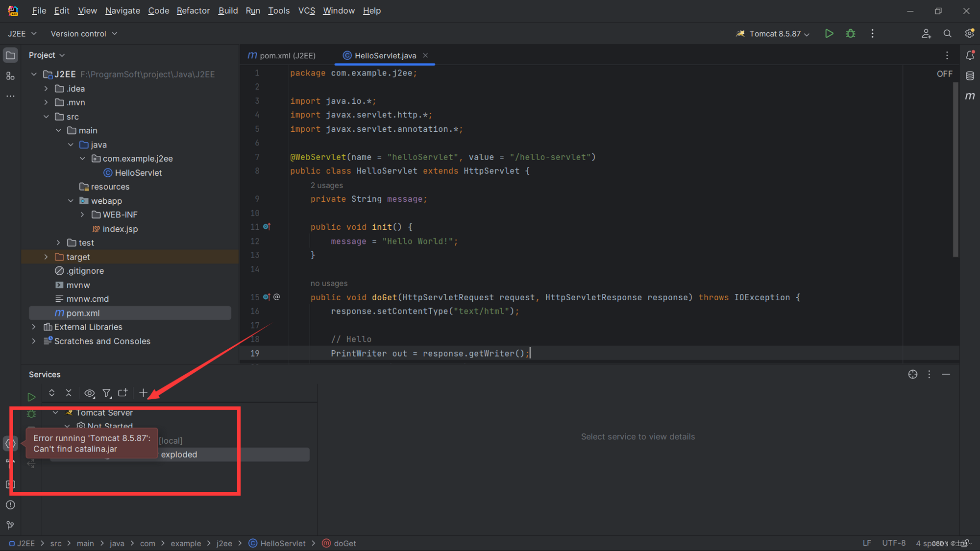Toggle the view options eye in Services
The height and width of the screenshot is (551, 980).
coord(89,393)
